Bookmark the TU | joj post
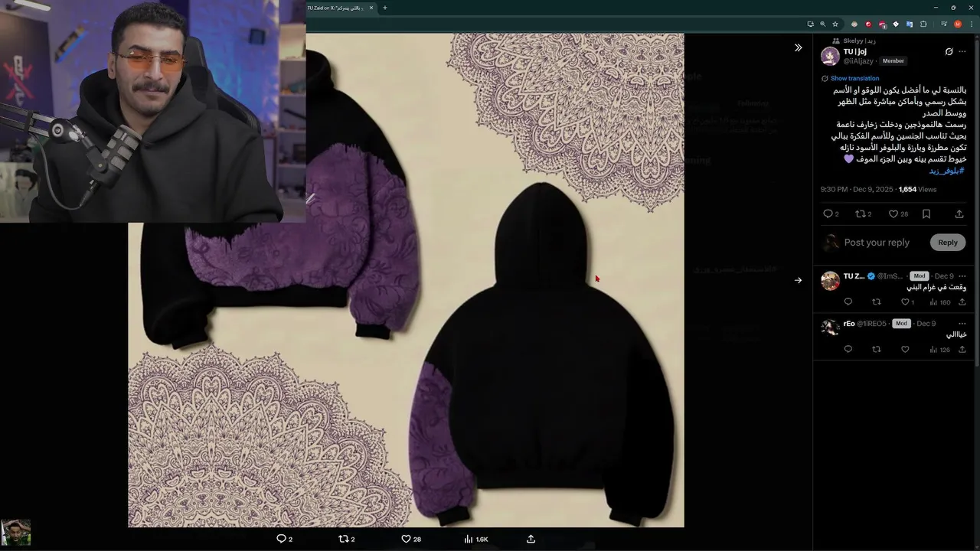Image resolution: width=980 pixels, height=551 pixels. click(x=926, y=214)
